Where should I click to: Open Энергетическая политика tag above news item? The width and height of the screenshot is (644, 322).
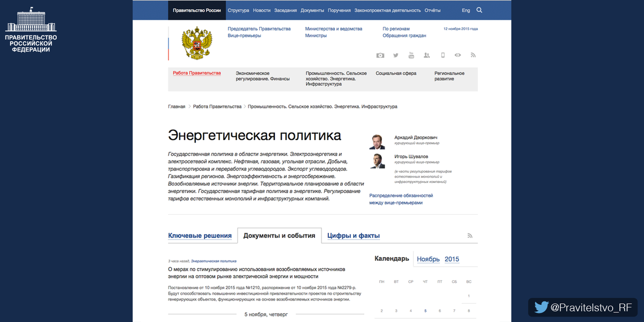click(214, 260)
